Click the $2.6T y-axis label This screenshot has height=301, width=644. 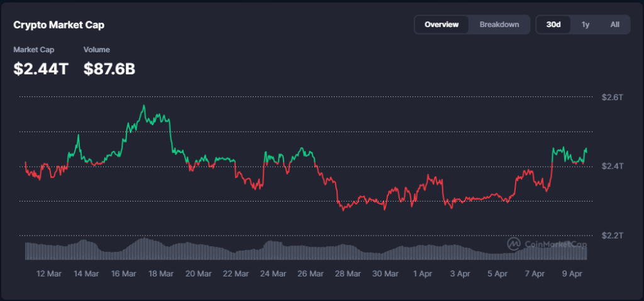point(612,98)
